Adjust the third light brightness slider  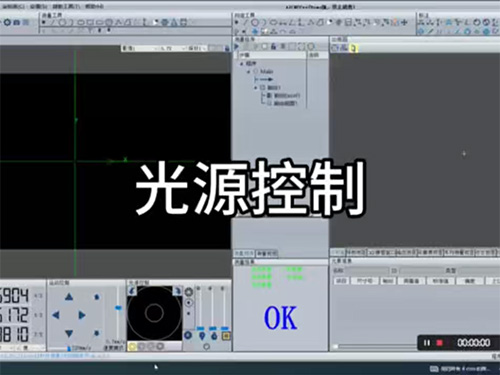(x=225, y=329)
